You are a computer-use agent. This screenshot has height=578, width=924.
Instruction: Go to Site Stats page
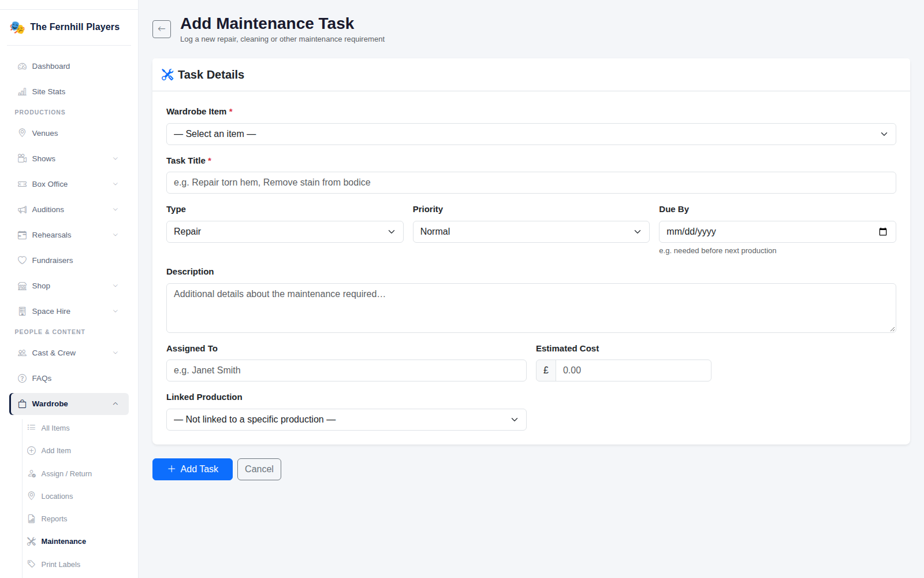point(69,92)
